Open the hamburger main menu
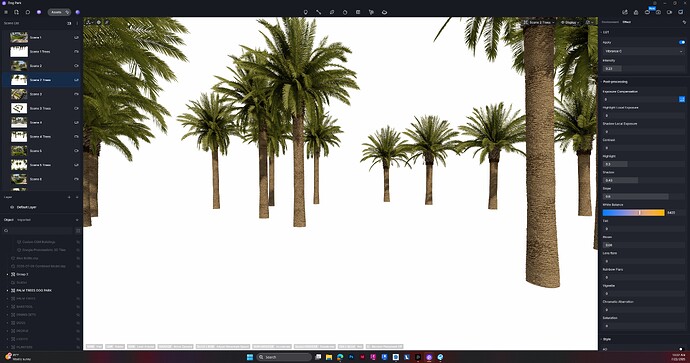 pos(6,12)
